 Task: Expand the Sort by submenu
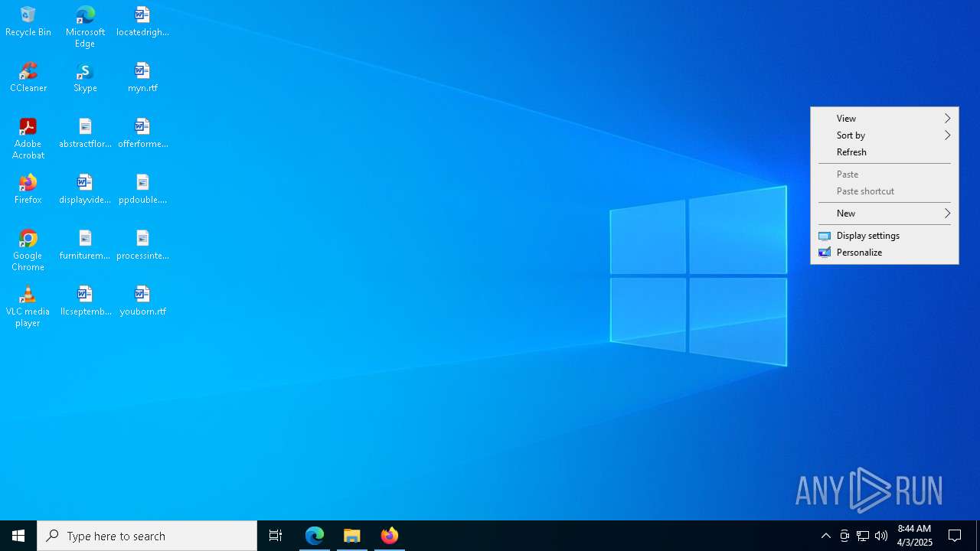click(884, 135)
